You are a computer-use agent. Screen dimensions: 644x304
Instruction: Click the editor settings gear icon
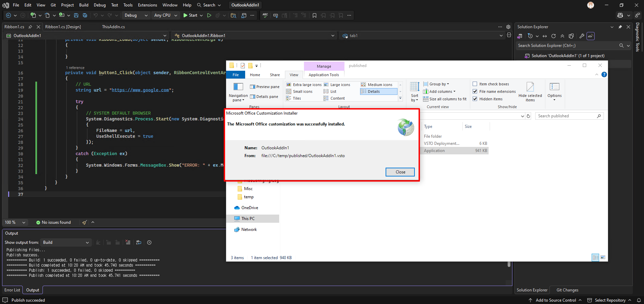508,27
